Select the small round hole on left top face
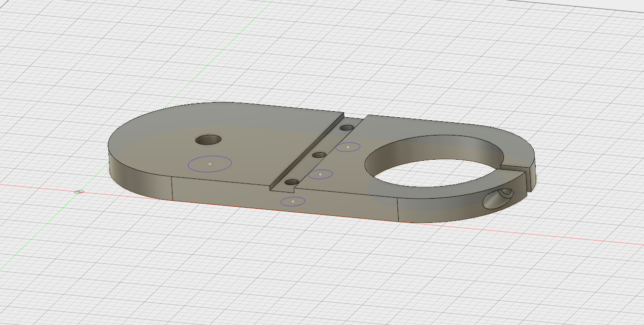 click(209, 139)
